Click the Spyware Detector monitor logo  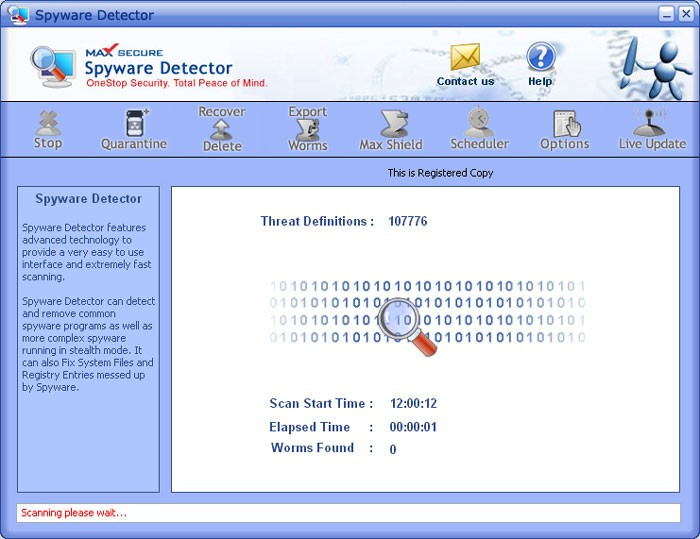[53, 67]
